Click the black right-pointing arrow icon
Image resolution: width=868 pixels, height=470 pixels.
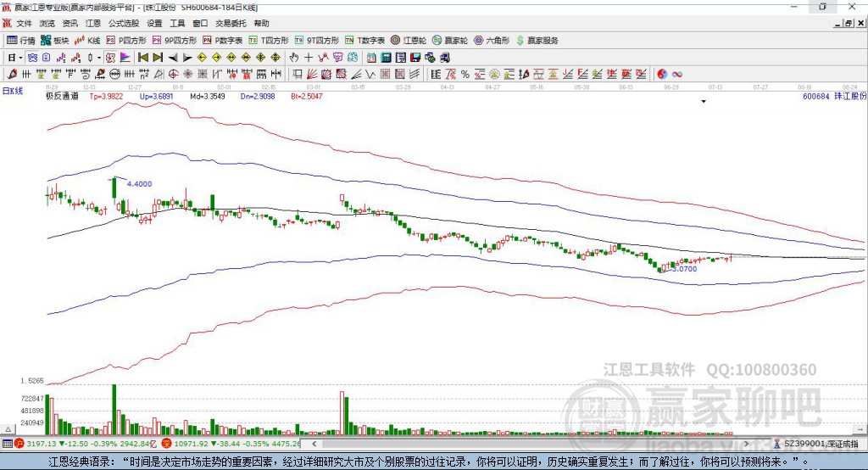[187, 58]
